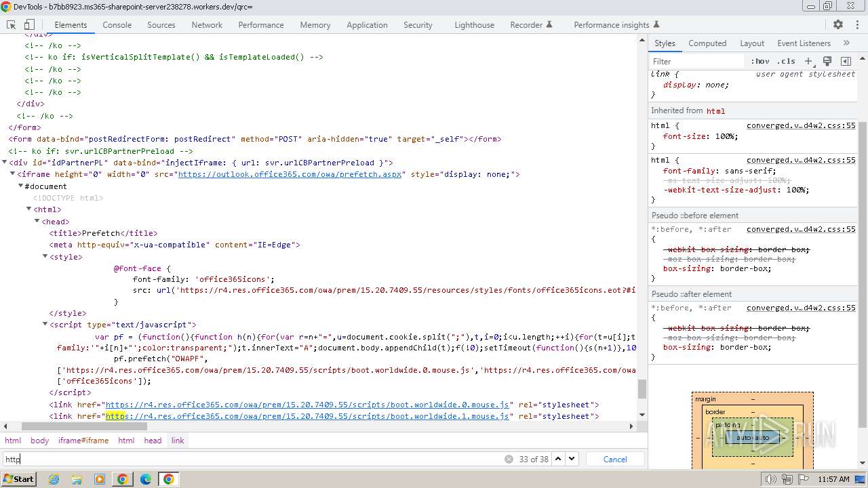Collapse the #document node
This screenshot has height=488, width=868.
coord(21,186)
